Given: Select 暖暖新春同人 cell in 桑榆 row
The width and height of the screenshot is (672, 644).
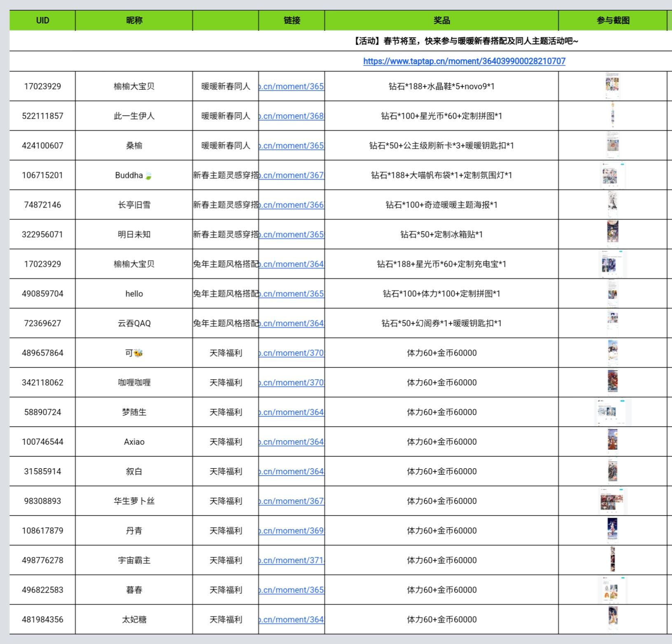Looking at the screenshot, I should [x=226, y=146].
